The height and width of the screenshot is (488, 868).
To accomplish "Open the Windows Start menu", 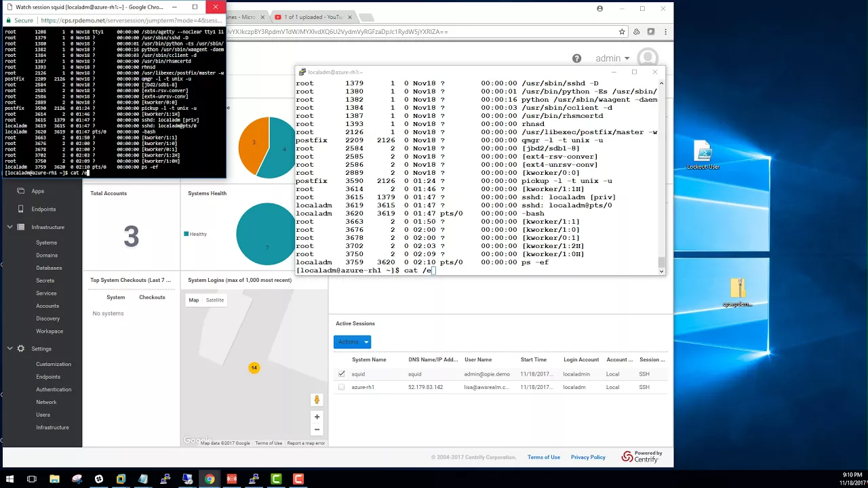I will pos(9,479).
